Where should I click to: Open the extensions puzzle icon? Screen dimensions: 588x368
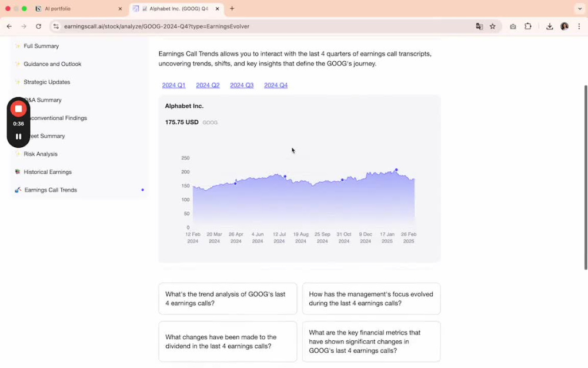point(527,26)
